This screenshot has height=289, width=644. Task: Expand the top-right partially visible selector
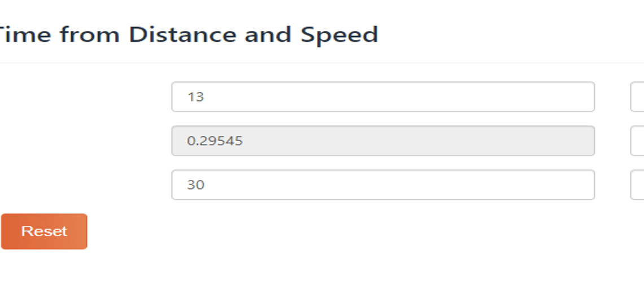click(x=637, y=97)
